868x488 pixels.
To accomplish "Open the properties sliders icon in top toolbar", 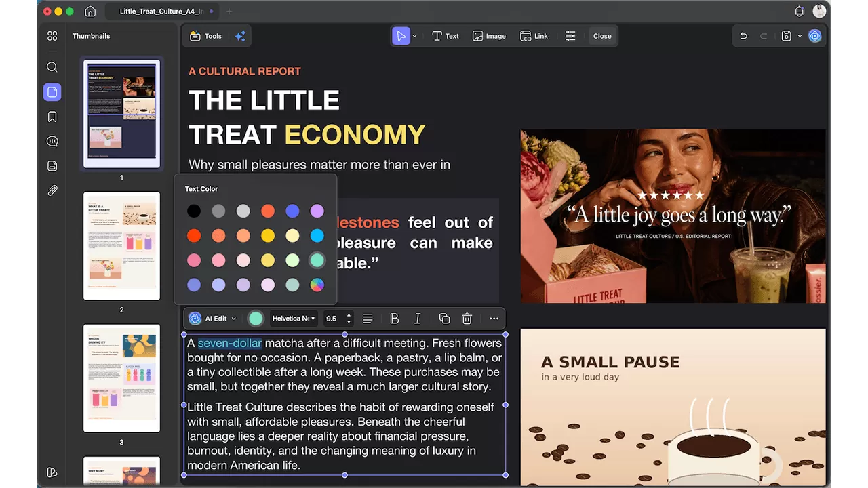I will coord(570,36).
